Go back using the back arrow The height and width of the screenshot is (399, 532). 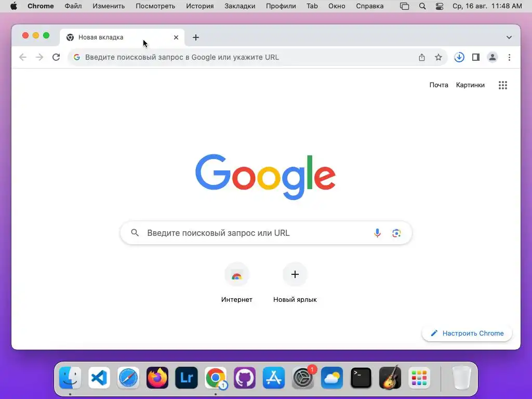(23, 57)
